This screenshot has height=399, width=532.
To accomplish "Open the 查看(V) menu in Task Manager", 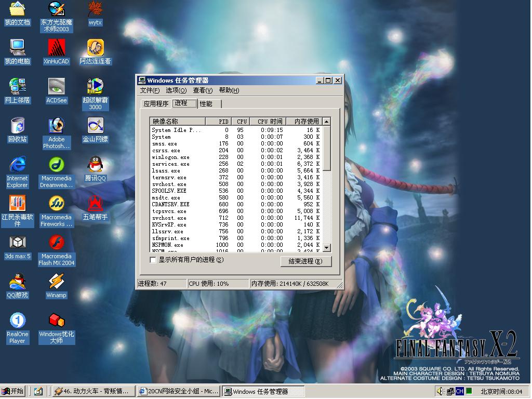I will (x=203, y=90).
